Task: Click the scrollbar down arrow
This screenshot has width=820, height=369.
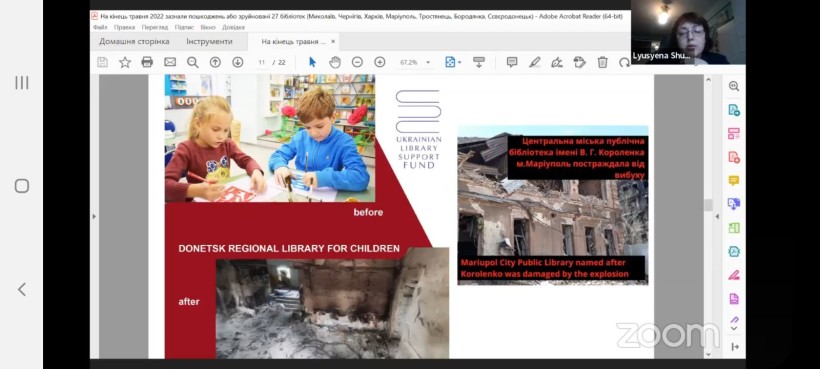Action: 709,354
